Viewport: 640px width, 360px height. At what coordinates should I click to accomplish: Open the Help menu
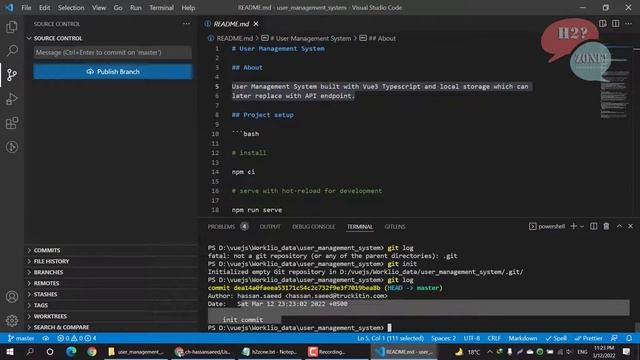click(x=188, y=8)
